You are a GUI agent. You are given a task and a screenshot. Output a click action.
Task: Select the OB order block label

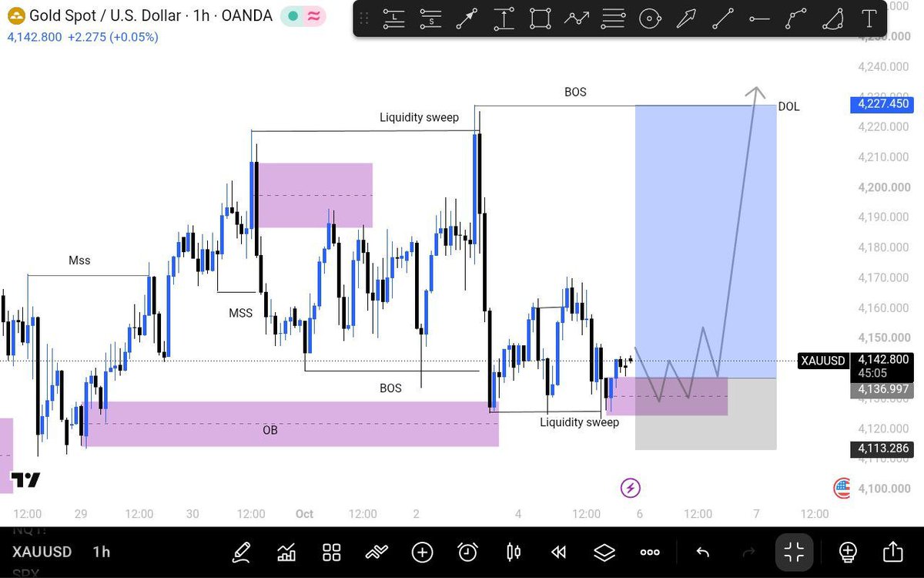click(x=270, y=430)
